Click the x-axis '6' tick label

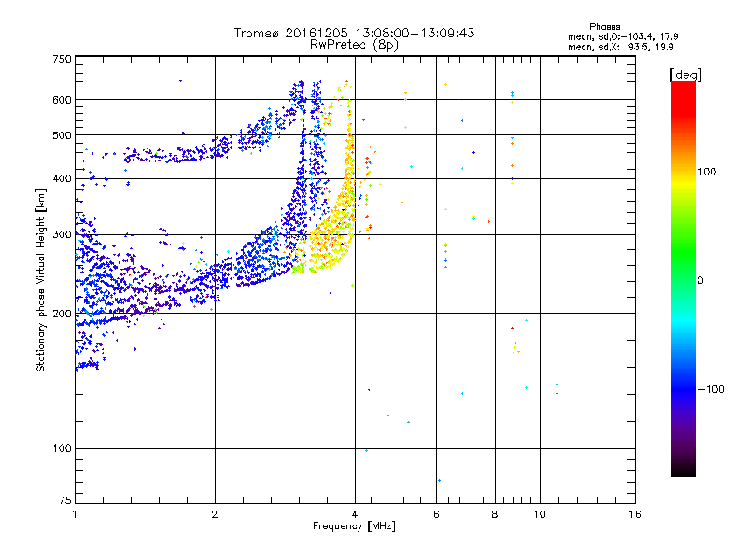click(x=436, y=514)
